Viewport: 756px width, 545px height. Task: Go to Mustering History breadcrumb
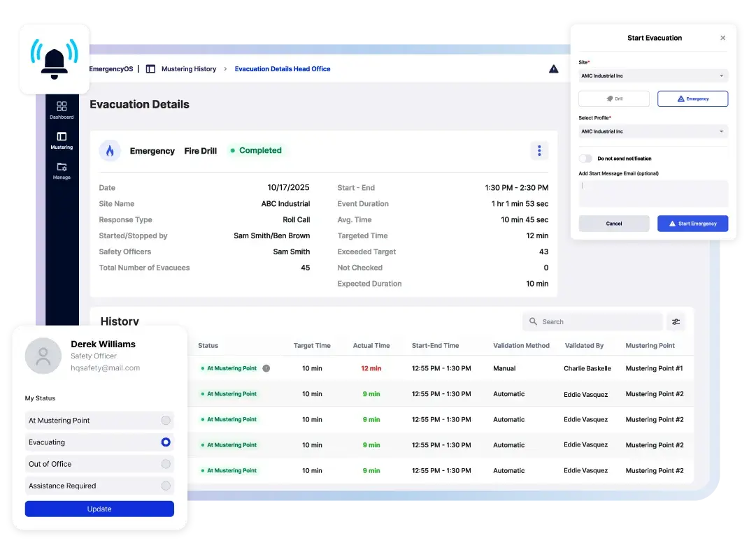(x=189, y=69)
